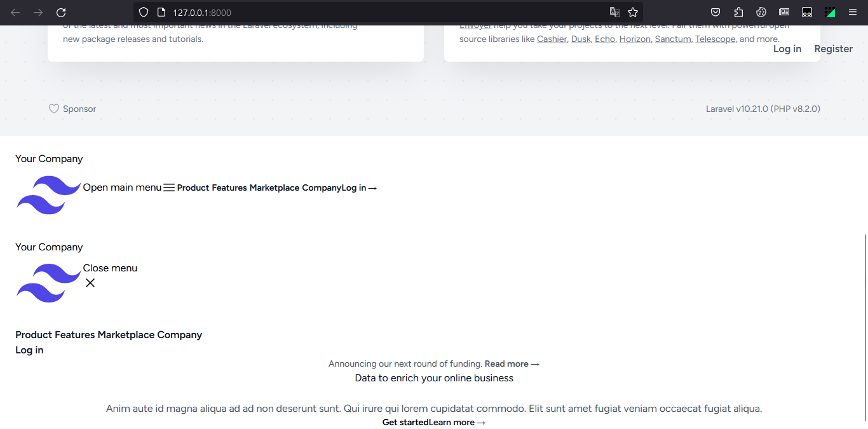Click the Get started button
This screenshot has width=868, height=429.
click(x=405, y=423)
